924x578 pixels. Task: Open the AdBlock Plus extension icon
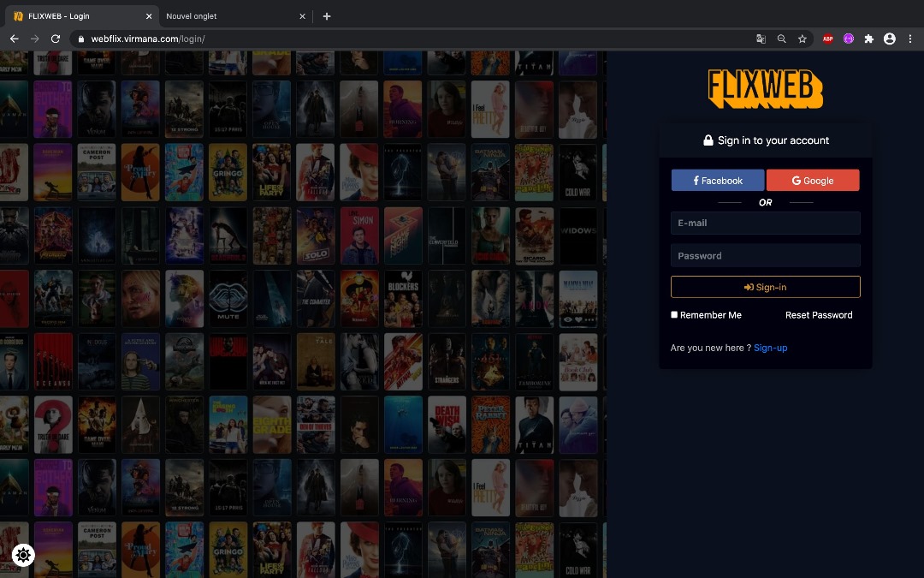[827, 39]
